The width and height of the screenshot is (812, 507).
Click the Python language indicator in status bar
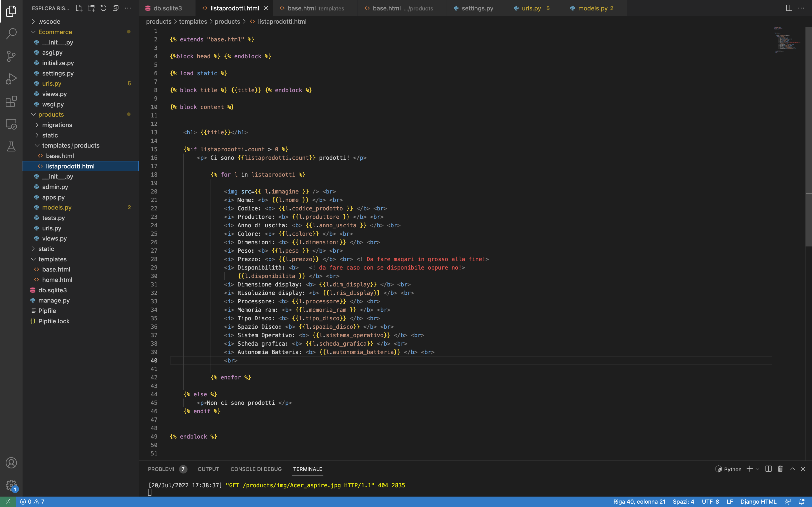point(732,469)
